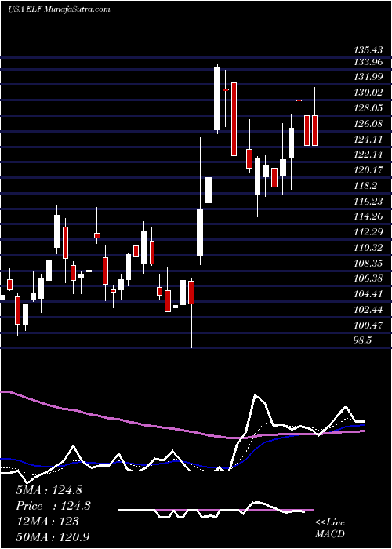Click the 130.02 price axis label
The height and width of the screenshot is (549, 392).
368,93
